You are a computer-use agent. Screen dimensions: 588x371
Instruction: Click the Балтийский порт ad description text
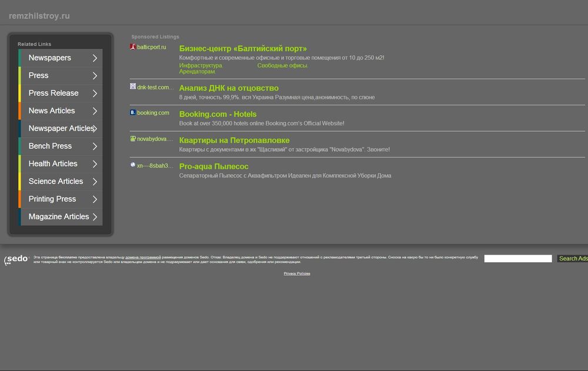[282, 58]
